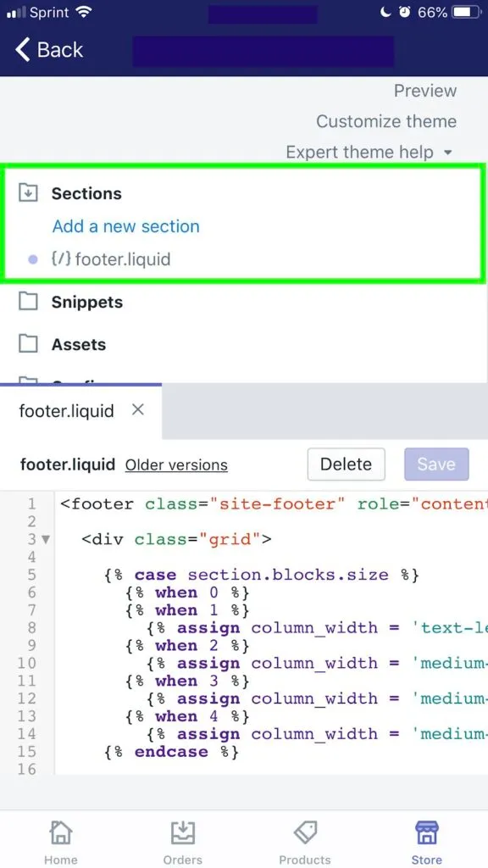Select the Store icon in bottom navigation
The height and width of the screenshot is (868, 488).
(x=426, y=833)
